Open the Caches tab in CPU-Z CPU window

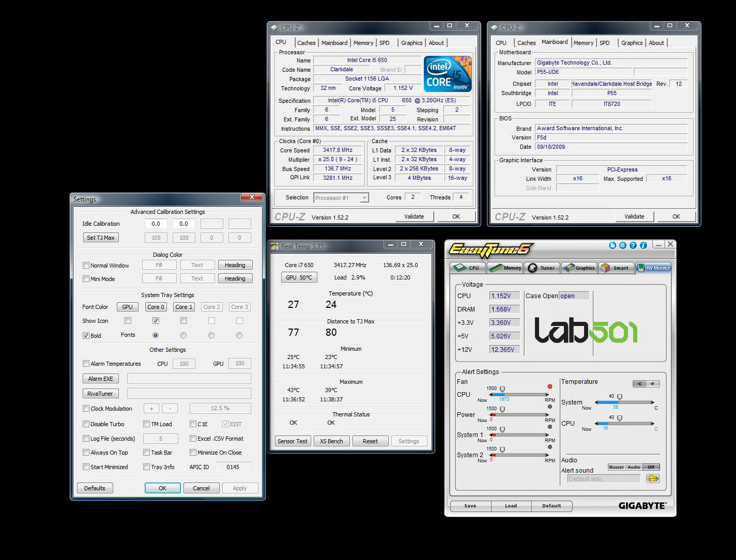(x=306, y=43)
